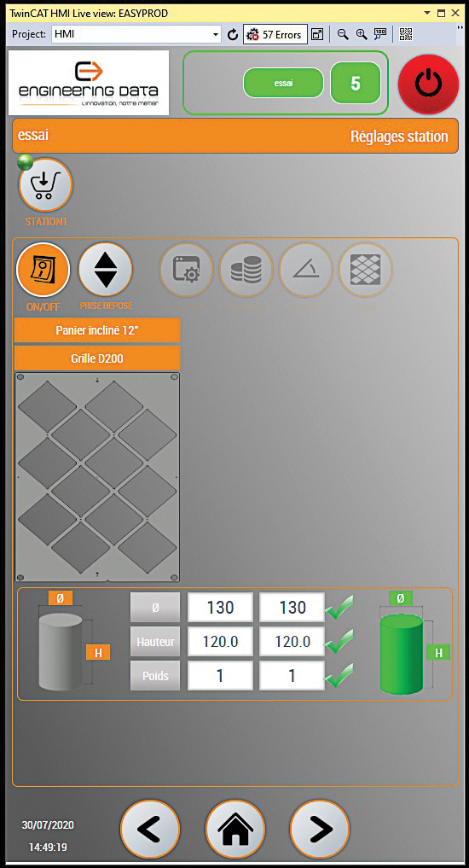Screen dimensions: 469x868
Task: Toggle the station ON/OFF switch
Action: click(43, 271)
